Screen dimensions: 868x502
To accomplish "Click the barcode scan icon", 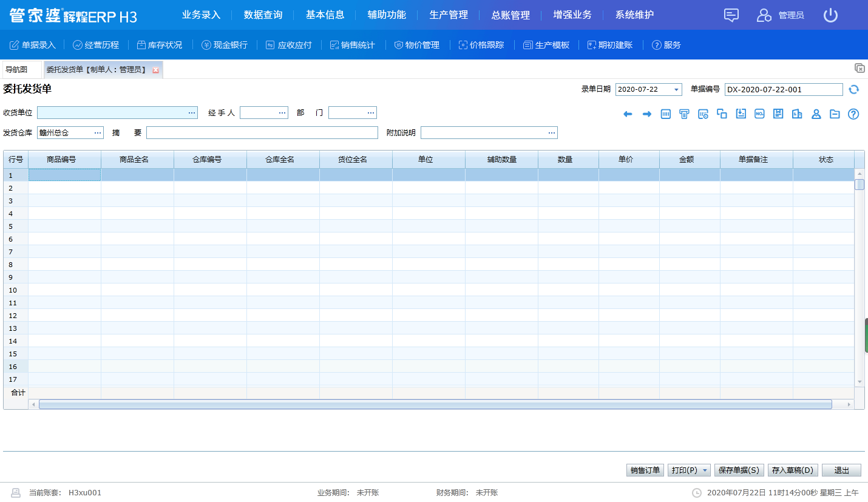I will (x=666, y=114).
